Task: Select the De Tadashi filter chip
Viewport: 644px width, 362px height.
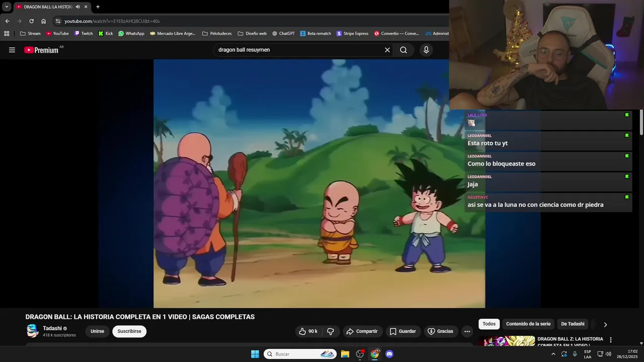Action: point(573,324)
